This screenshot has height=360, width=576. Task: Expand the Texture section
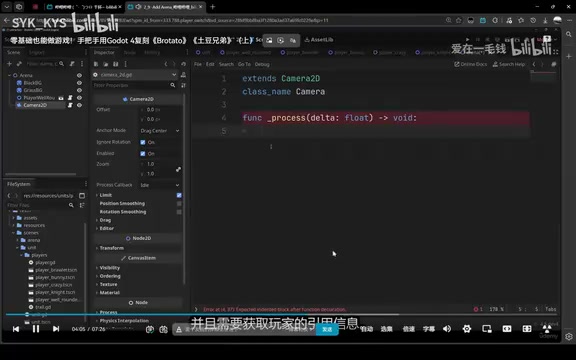tap(107, 284)
